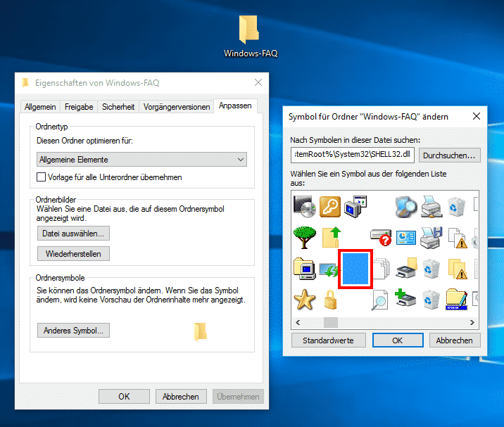This screenshot has width=504, height=427.
Task: Pick device with red question mark icon
Action: click(x=381, y=238)
